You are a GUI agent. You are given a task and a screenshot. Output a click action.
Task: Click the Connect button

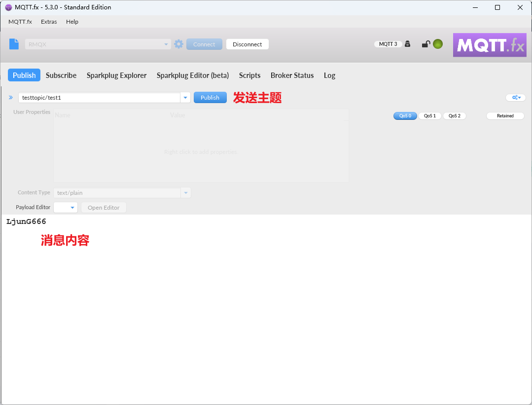(x=204, y=44)
